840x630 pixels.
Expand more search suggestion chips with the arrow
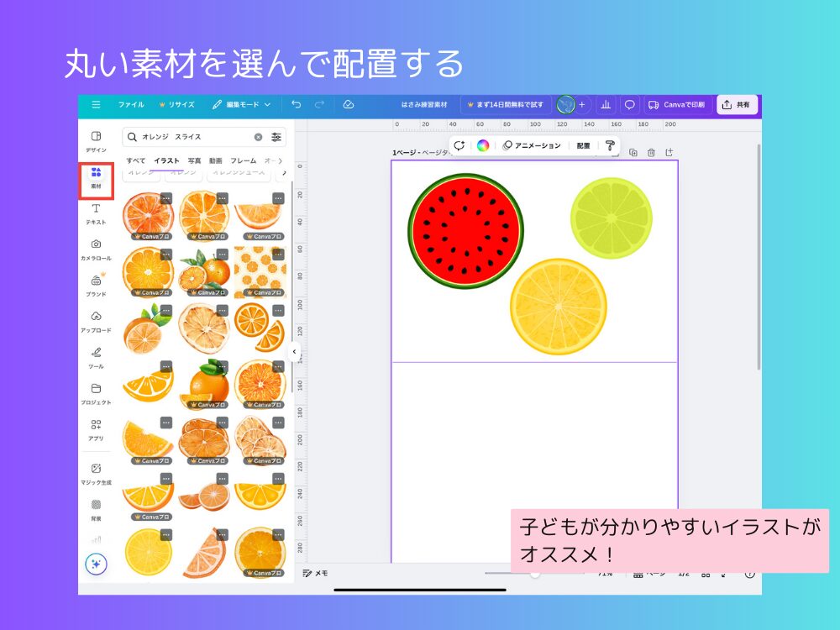(284, 174)
